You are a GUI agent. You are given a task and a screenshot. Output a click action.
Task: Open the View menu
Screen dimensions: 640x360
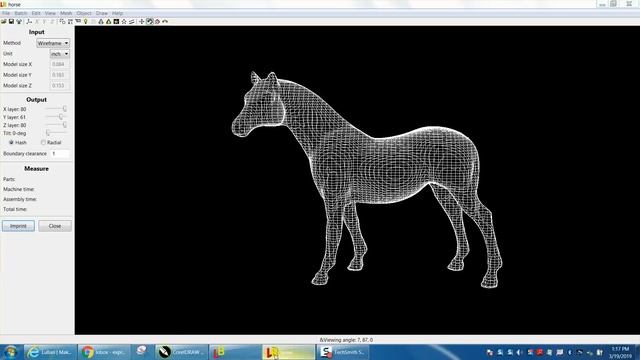tap(50, 13)
